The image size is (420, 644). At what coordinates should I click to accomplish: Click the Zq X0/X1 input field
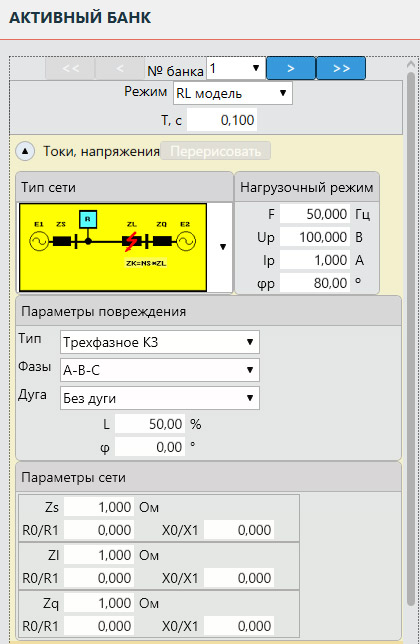239,626
